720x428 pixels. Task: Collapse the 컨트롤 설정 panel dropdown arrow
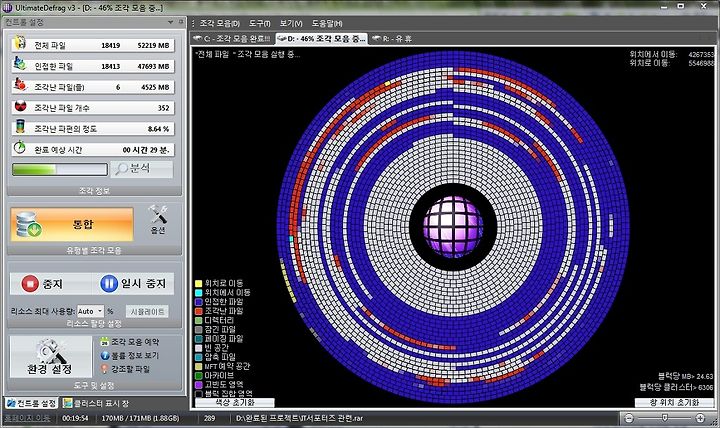pyautogui.click(x=170, y=22)
